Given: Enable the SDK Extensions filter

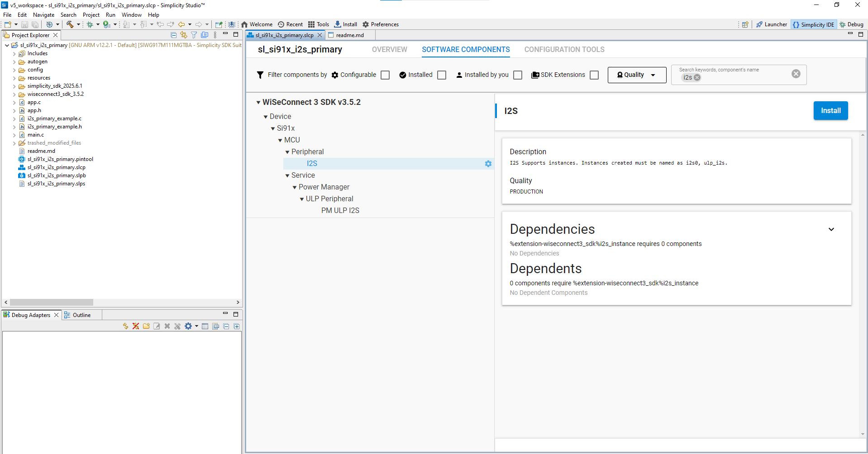Looking at the screenshot, I should tap(594, 75).
